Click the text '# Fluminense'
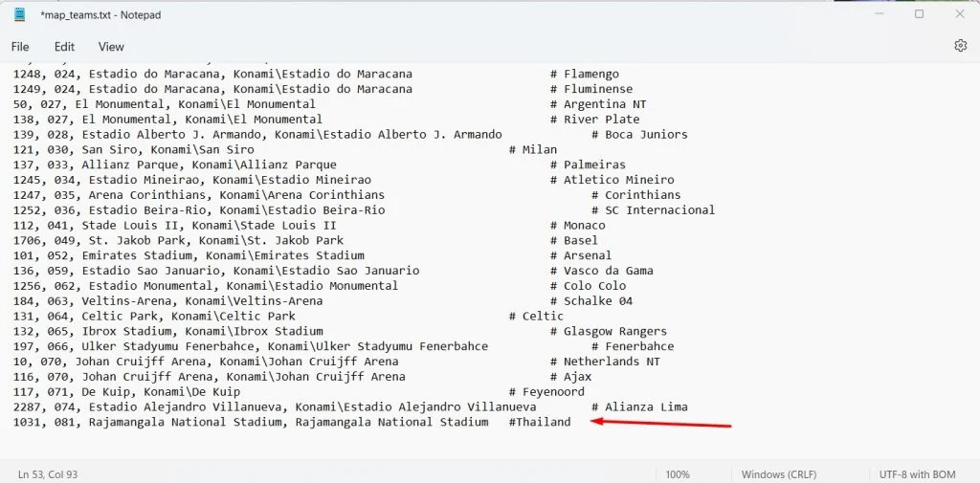 coord(591,89)
